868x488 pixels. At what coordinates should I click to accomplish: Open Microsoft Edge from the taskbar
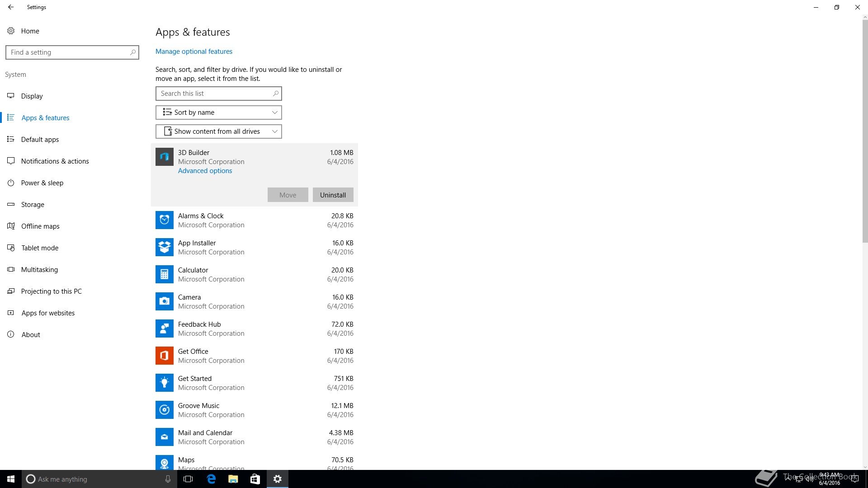[211, 479]
